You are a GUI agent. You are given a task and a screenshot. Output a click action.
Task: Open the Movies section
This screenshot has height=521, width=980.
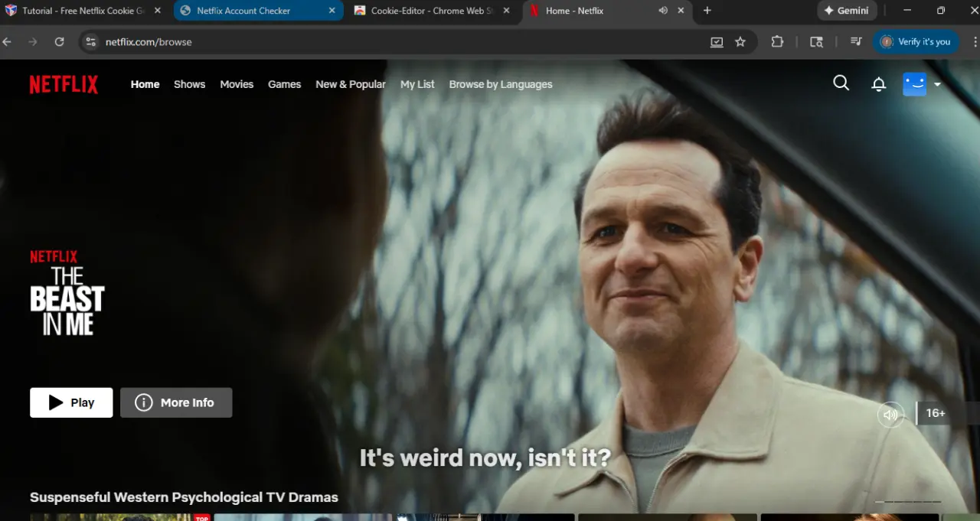coord(237,84)
